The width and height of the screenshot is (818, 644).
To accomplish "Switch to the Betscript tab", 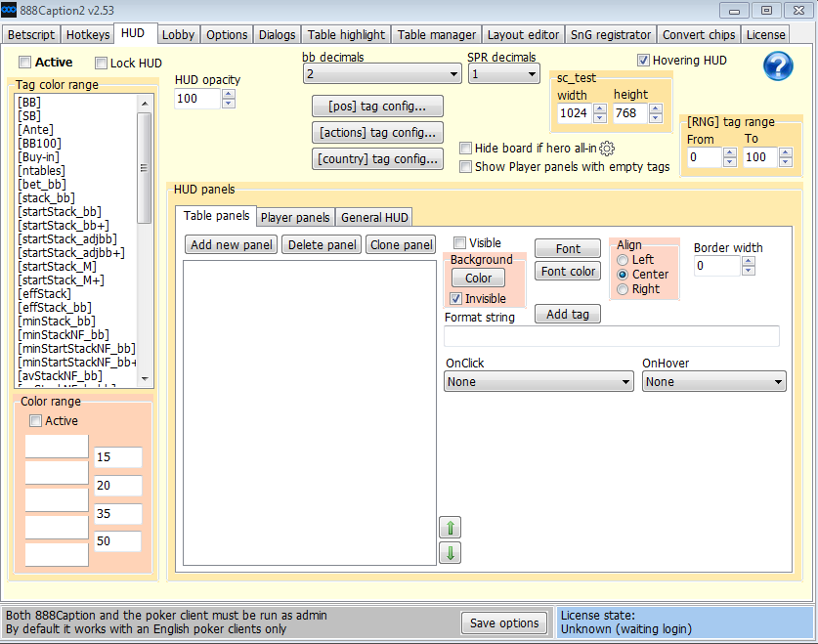I will pos(31,35).
